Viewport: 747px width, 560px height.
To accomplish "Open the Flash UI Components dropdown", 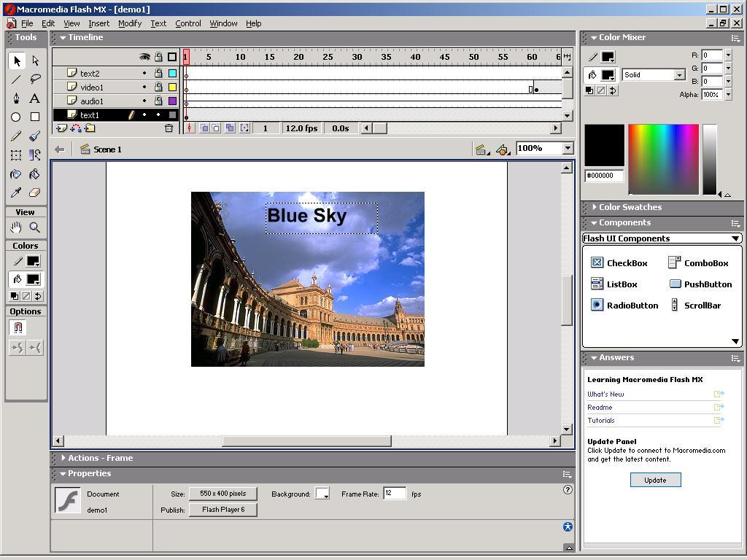I will pyautogui.click(x=735, y=238).
